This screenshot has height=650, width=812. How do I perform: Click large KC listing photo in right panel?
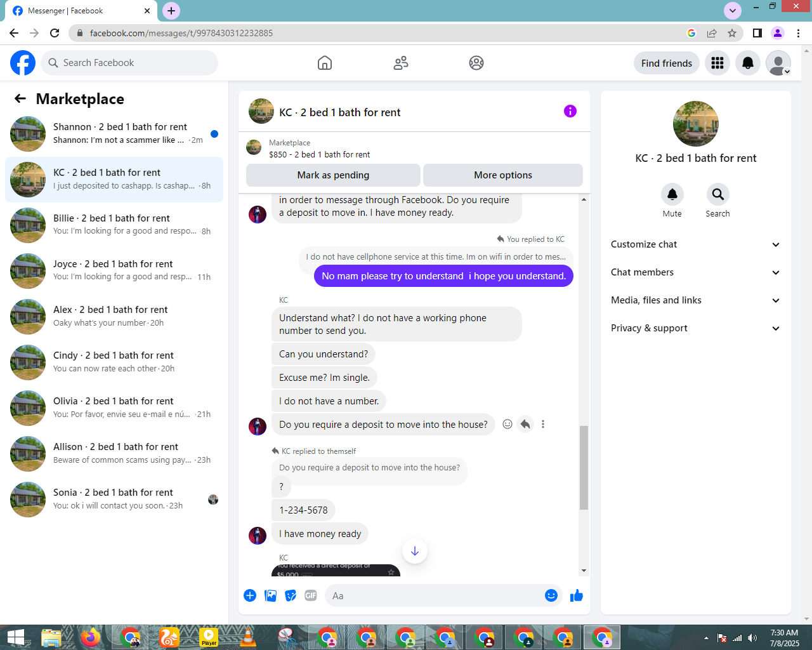tap(696, 124)
